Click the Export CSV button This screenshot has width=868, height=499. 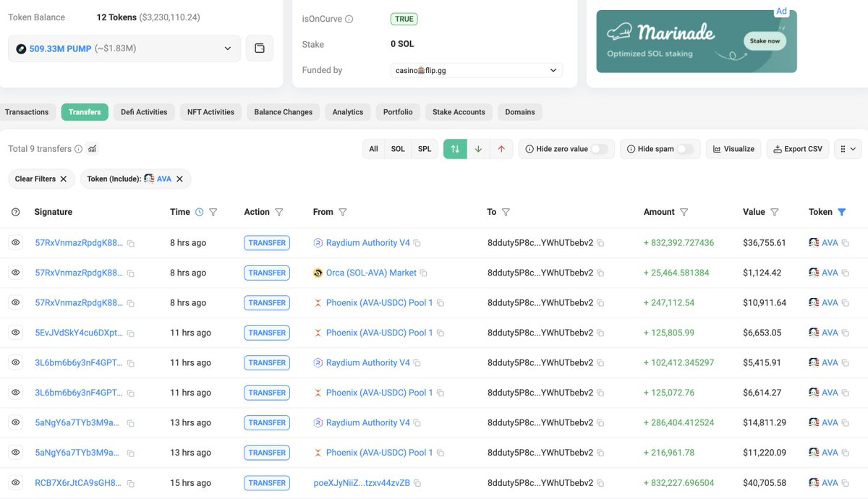pyautogui.click(x=798, y=149)
